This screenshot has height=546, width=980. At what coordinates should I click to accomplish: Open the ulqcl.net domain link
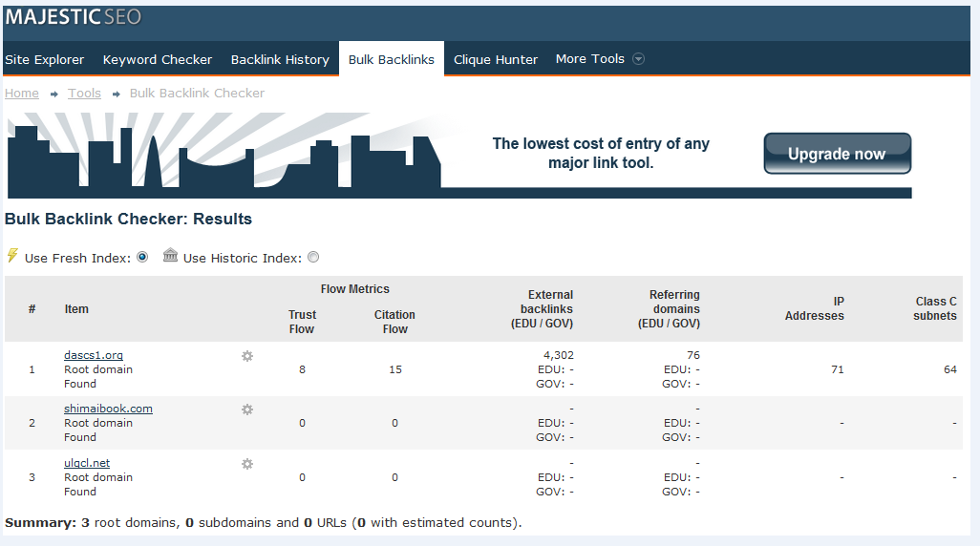87,463
